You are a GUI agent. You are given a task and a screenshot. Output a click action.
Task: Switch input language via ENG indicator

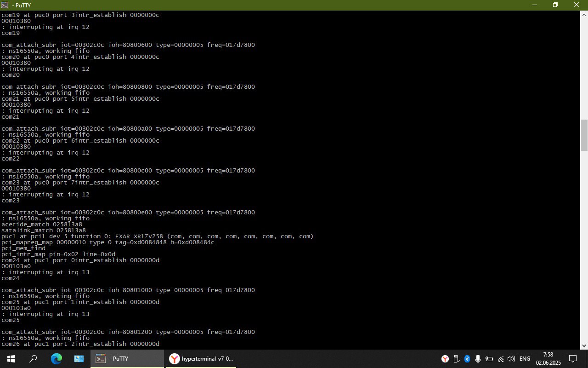pyautogui.click(x=525, y=359)
